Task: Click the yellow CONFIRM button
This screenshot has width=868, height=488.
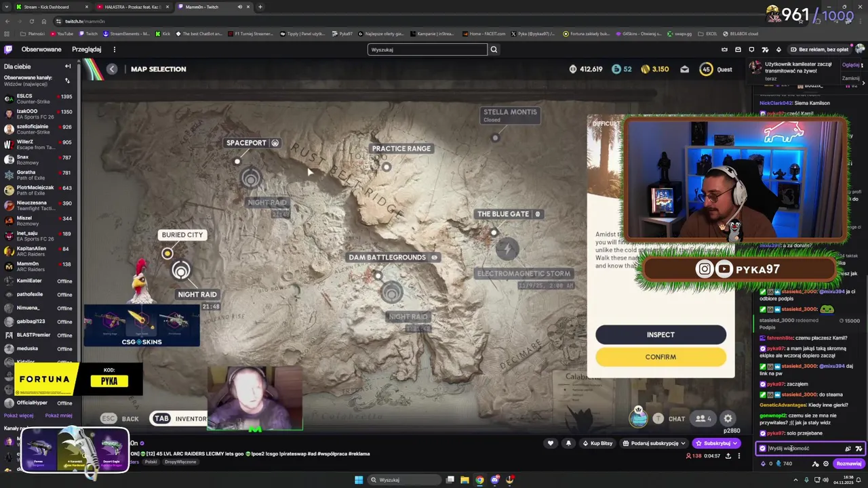Action: (660, 357)
